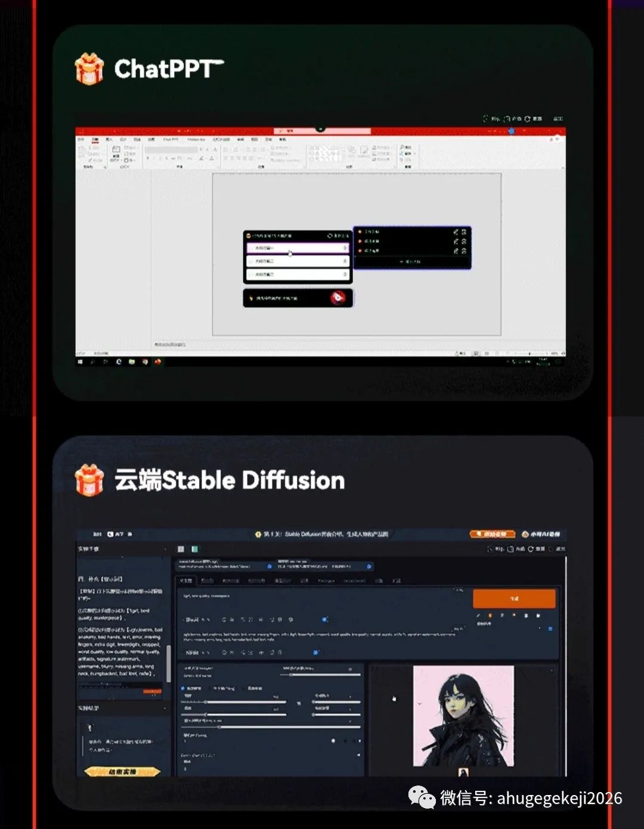Click the edit pencil on third right-panel row
644x829 pixels.
click(456, 250)
